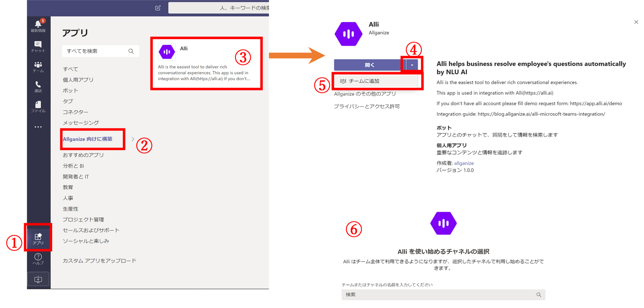Click the Alli を使い始めるチャネルの選択 heading
Screen dimensions: 644x308
443,252
